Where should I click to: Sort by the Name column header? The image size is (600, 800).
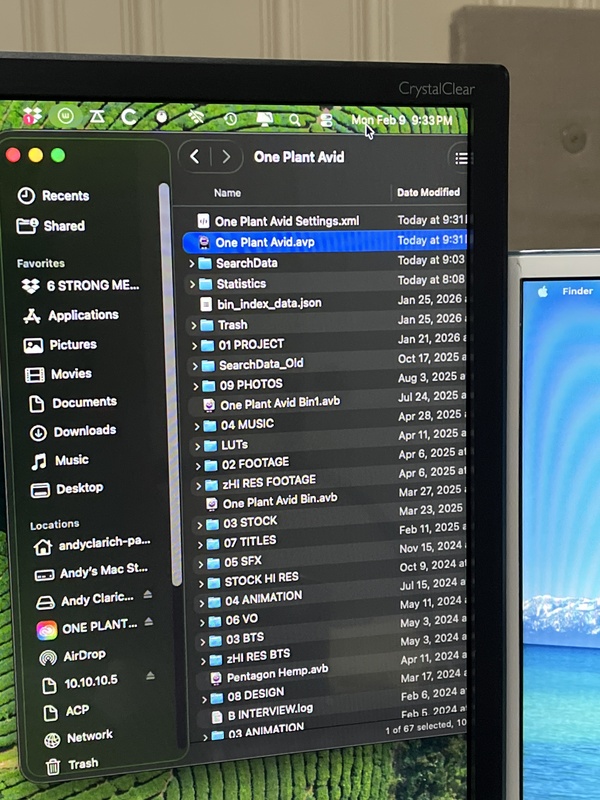228,193
